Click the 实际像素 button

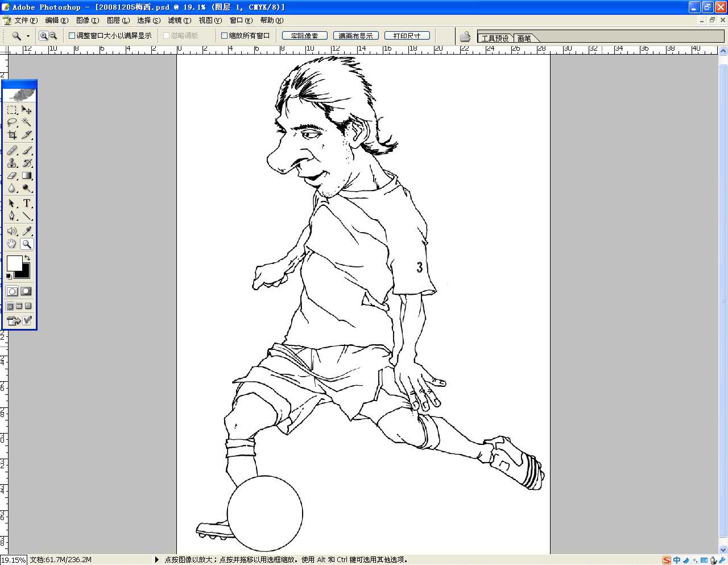(x=304, y=36)
